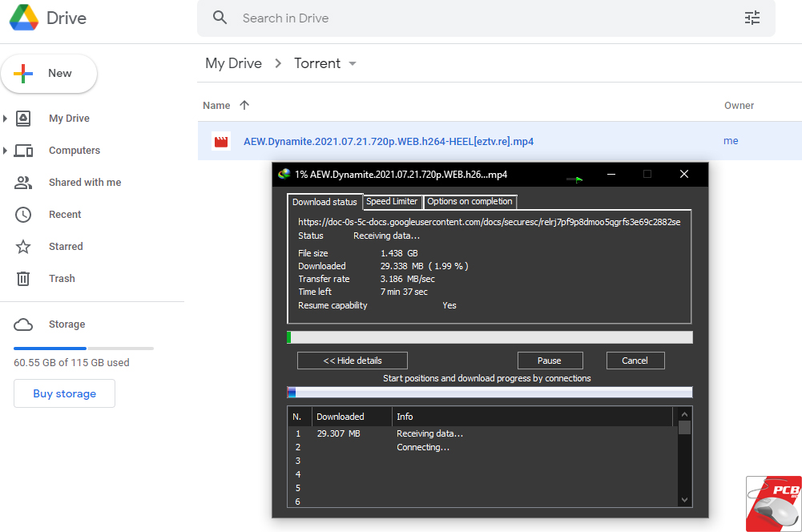The image size is (802, 532).
Task: Click the Storage cloud icon
Action: (x=23, y=324)
